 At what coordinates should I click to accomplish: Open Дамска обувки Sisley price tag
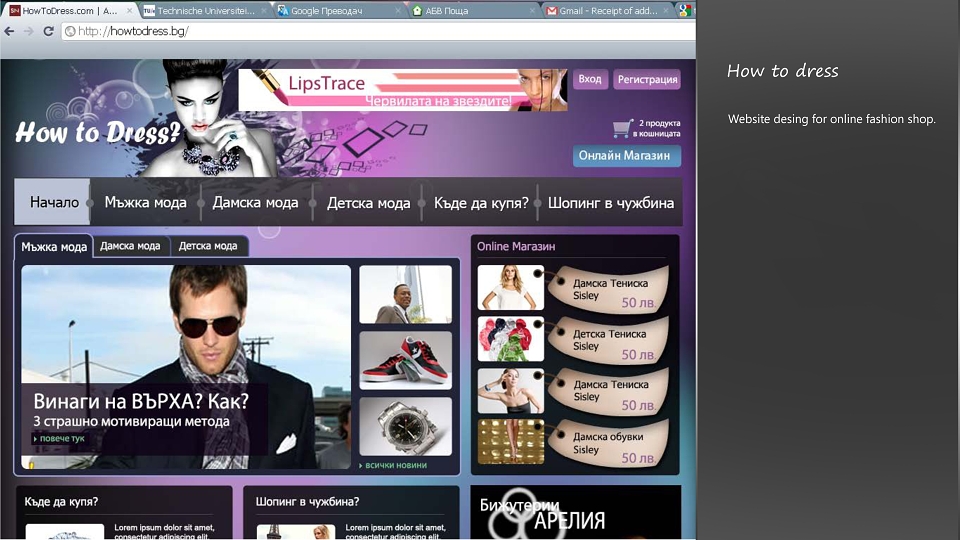point(607,444)
